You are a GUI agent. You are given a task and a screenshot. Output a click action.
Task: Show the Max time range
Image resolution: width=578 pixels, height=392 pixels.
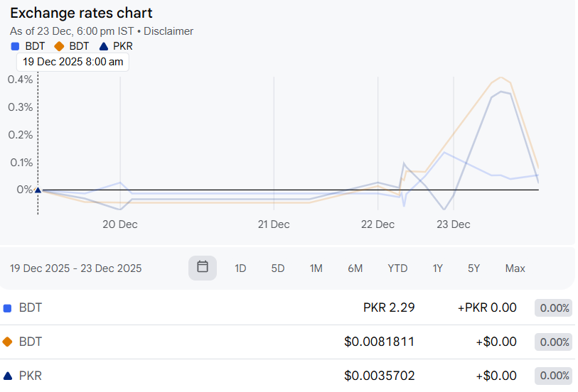click(x=515, y=268)
